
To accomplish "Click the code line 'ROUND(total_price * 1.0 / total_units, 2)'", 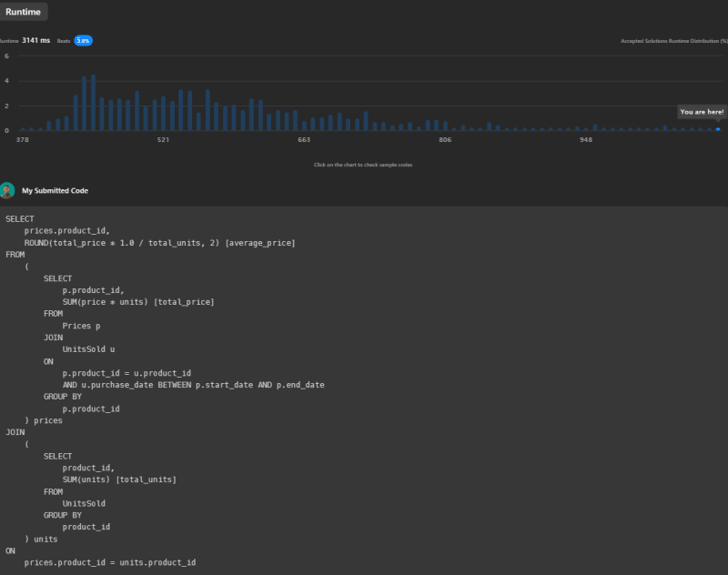I will (x=122, y=243).
